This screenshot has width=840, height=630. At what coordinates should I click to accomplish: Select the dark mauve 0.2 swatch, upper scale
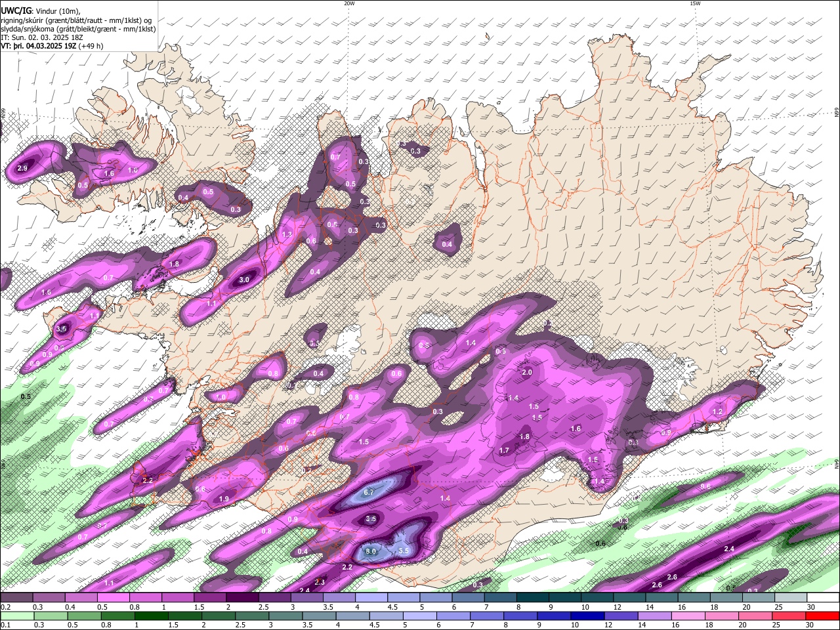16,598
